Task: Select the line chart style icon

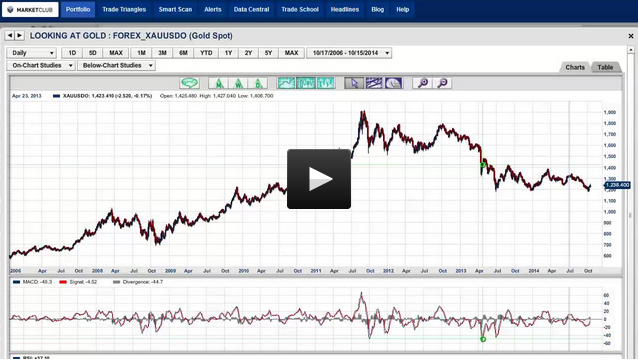Action: point(286,83)
